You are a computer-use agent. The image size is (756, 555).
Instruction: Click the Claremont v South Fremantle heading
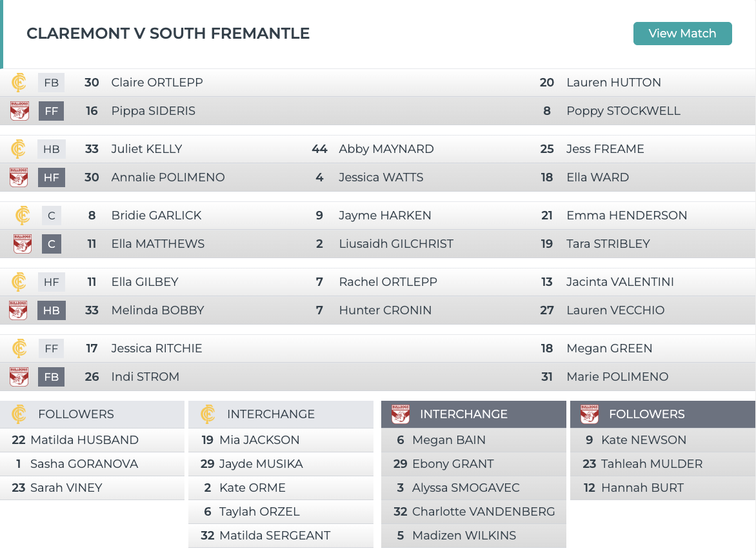click(x=168, y=34)
